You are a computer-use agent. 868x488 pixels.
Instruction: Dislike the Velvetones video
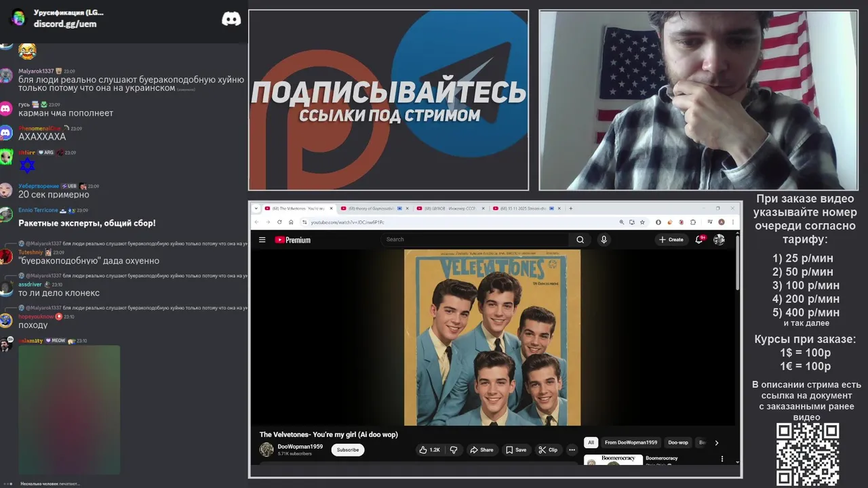(x=454, y=449)
